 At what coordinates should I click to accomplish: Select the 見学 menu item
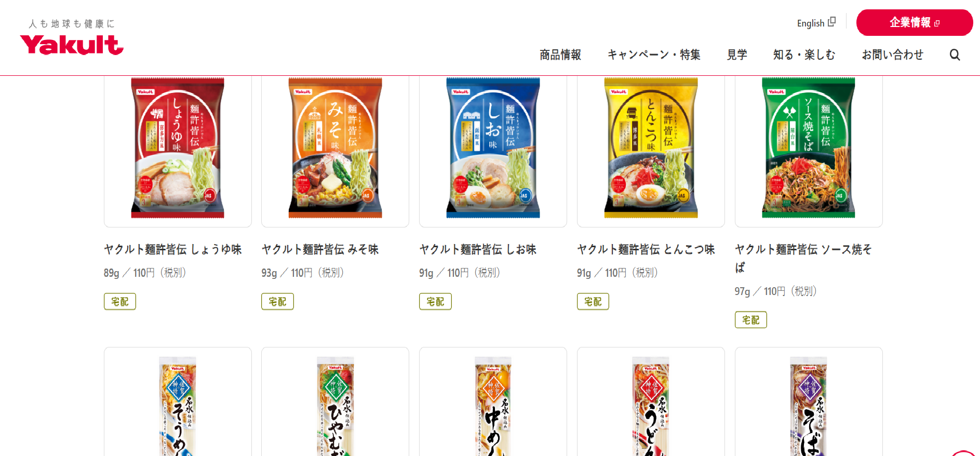(x=736, y=55)
